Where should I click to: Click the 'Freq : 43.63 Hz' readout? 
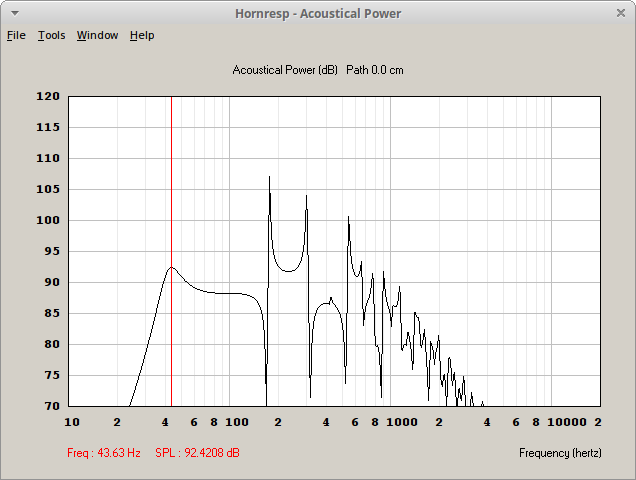pyautogui.click(x=104, y=453)
